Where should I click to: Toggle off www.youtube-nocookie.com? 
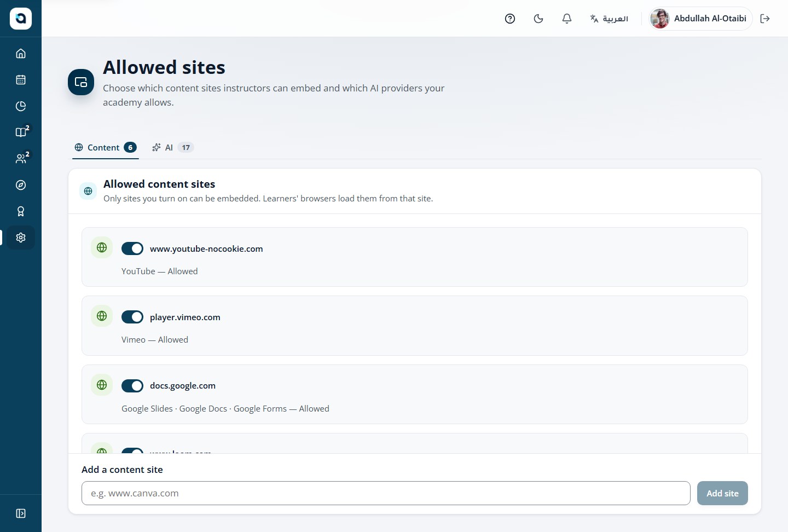coord(132,248)
